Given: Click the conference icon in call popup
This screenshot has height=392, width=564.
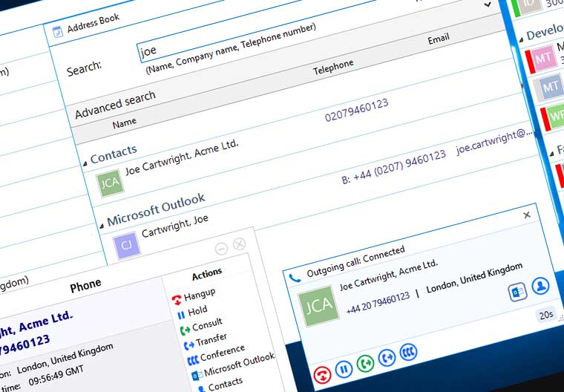Looking at the screenshot, I should (x=408, y=352).
